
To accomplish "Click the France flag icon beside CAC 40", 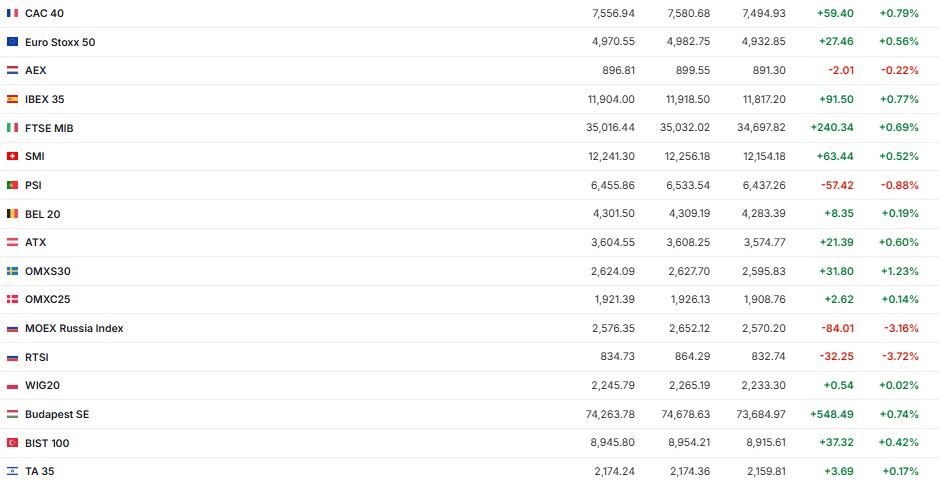I will 12,13.
